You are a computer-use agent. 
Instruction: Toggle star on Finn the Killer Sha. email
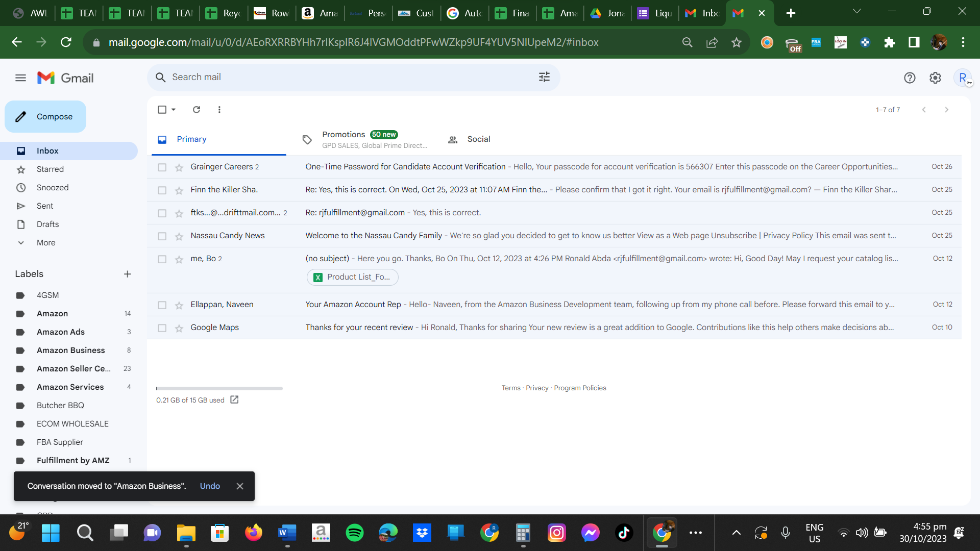pyautogui.click(x=179, y=190)
